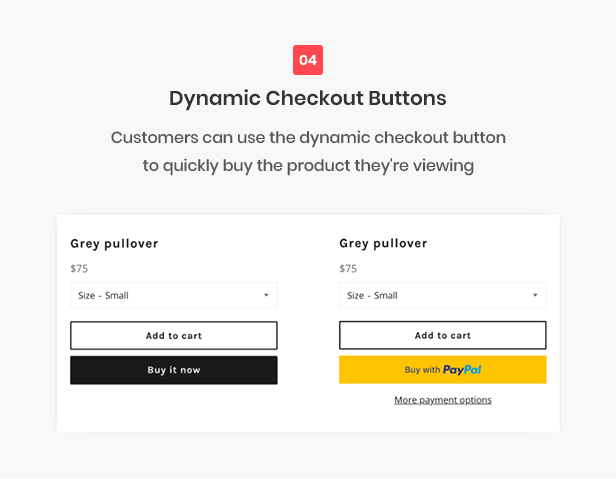The image size is (616, 479).
Task: Open More payment options link
Action: coord(443,400)
